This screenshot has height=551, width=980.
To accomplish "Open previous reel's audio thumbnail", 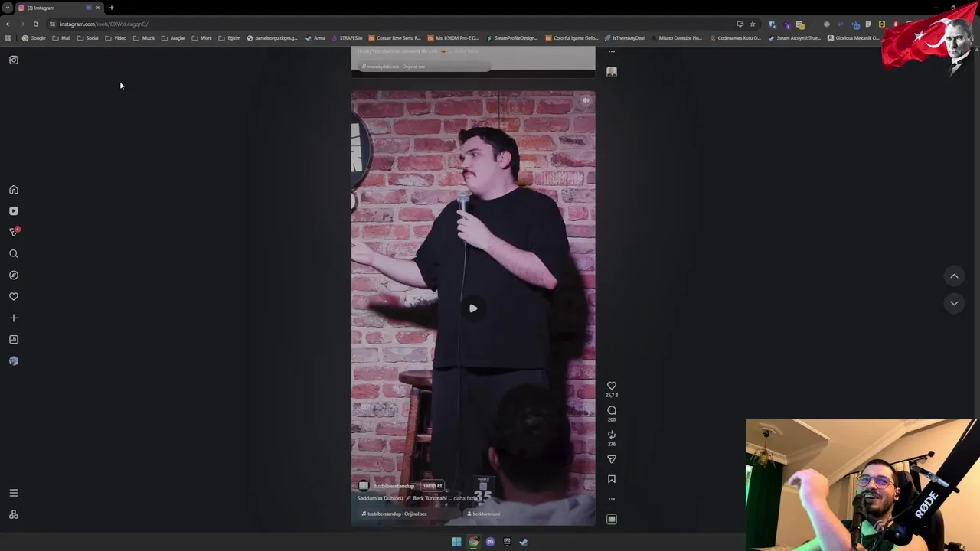I will point(611,72).
